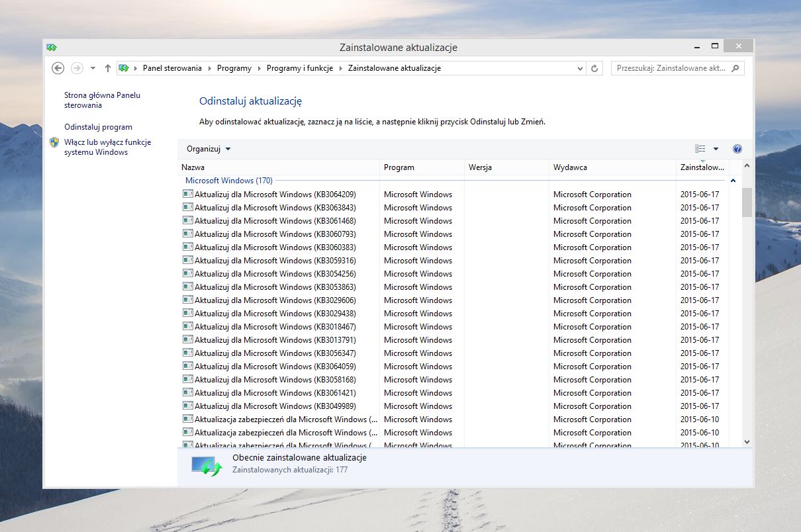Image resolution: width=801 pixels, height=532 pixels.
Task: Click update icon for KB3018467
Action: point(188,326)
